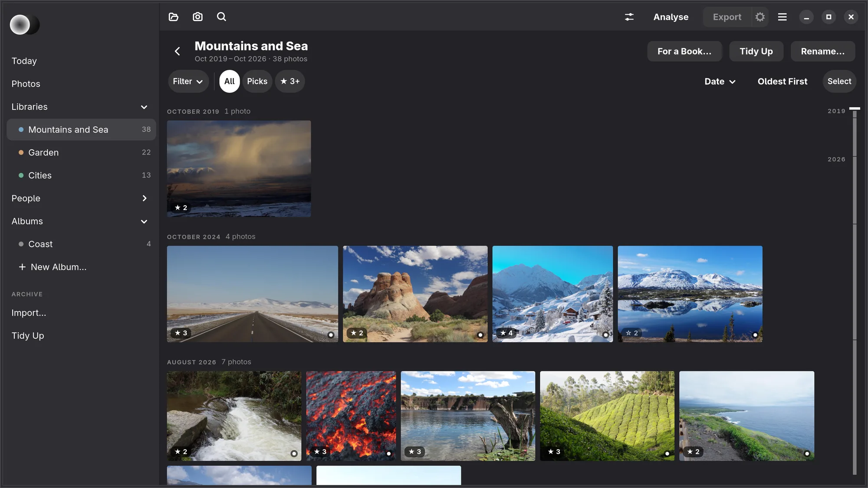Open the Coast album
The image size is (868, 488).
81,244
